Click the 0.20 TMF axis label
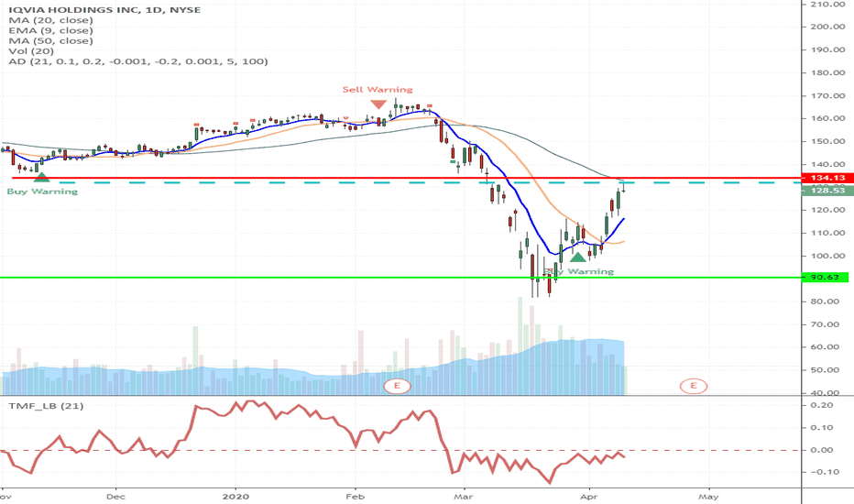This screenshot has height=504, width=854. coord(821,405)
